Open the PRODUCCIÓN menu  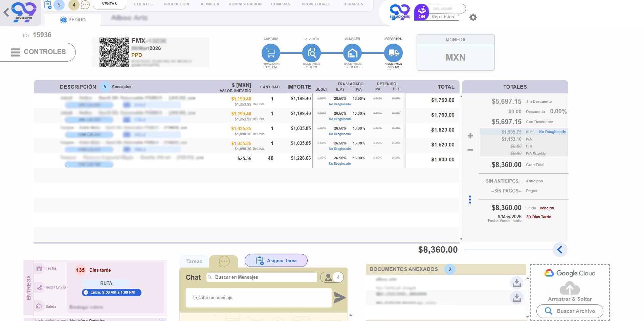(176, 4)
